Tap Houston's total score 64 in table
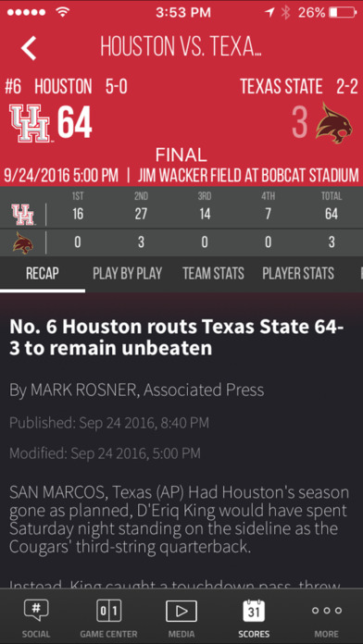This screenshot has height=644, width=363. click(331, 214)
